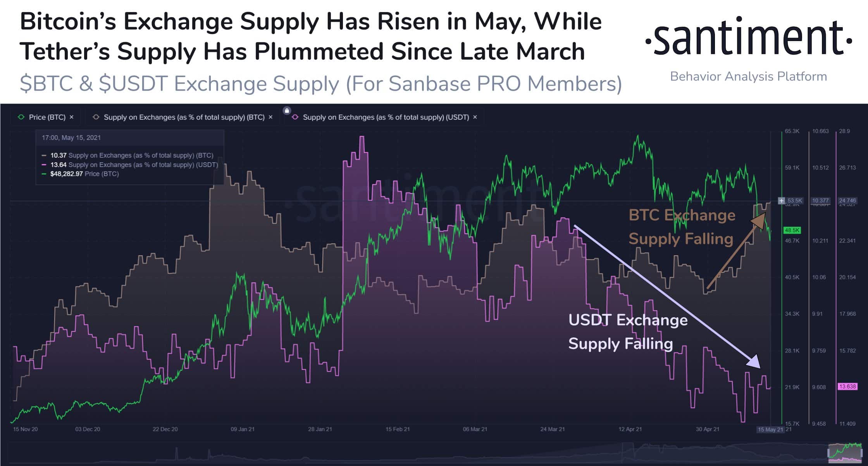Screen dimensions: 868x466
Task: Click the right handle of the range selector
Action: click(x=862, y=454)
